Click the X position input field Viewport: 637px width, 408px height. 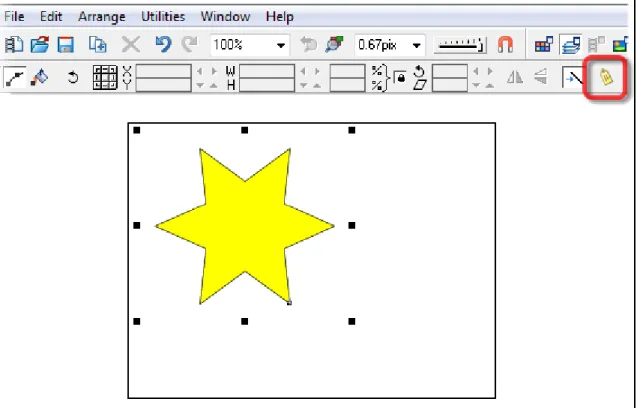163,71
